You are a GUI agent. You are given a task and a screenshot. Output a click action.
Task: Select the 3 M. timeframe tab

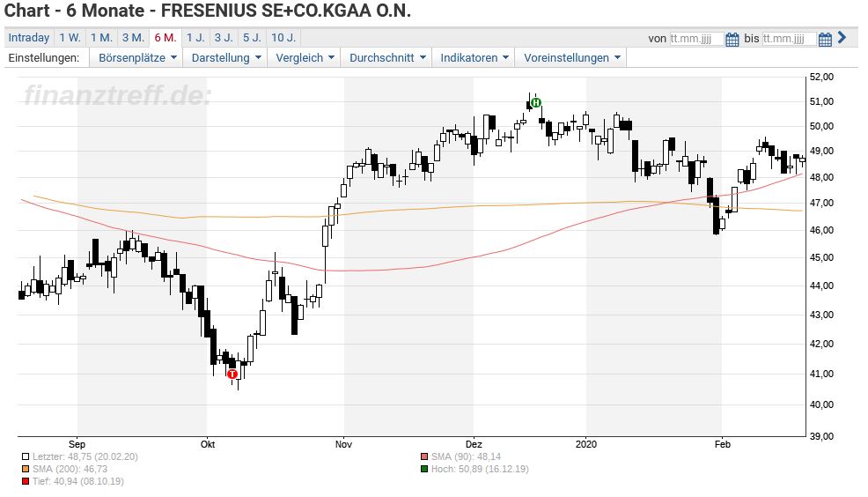(x=133, y=38)
